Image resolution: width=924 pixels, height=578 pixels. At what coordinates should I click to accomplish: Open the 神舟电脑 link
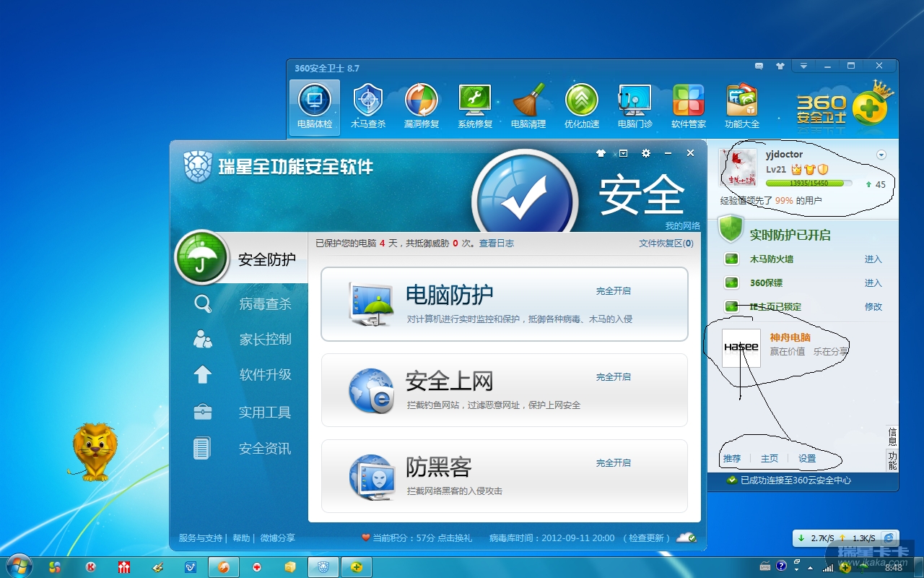[790, 337]
